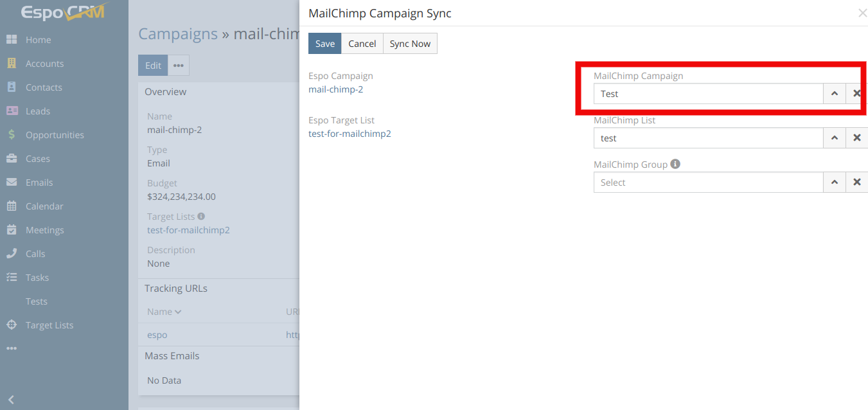The height and width of the screenshot is (410, 868).
Task: Click the MailChimp Group info icon
Action: click(675, 164)
